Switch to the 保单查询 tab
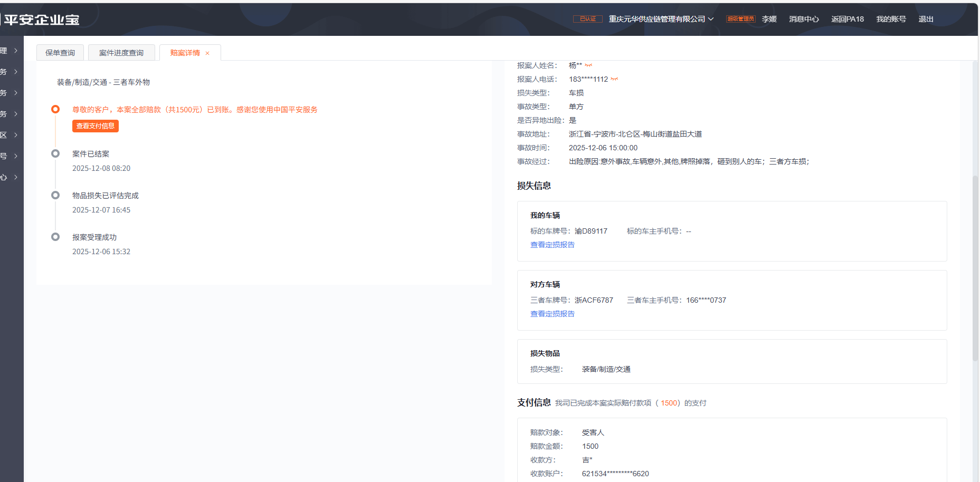Viewport: 980px width, 482px height. point(60,53)
